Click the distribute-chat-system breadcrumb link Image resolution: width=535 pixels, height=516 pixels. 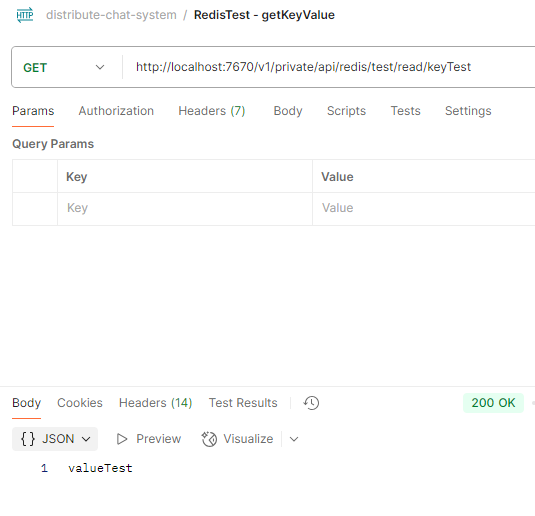111,15
